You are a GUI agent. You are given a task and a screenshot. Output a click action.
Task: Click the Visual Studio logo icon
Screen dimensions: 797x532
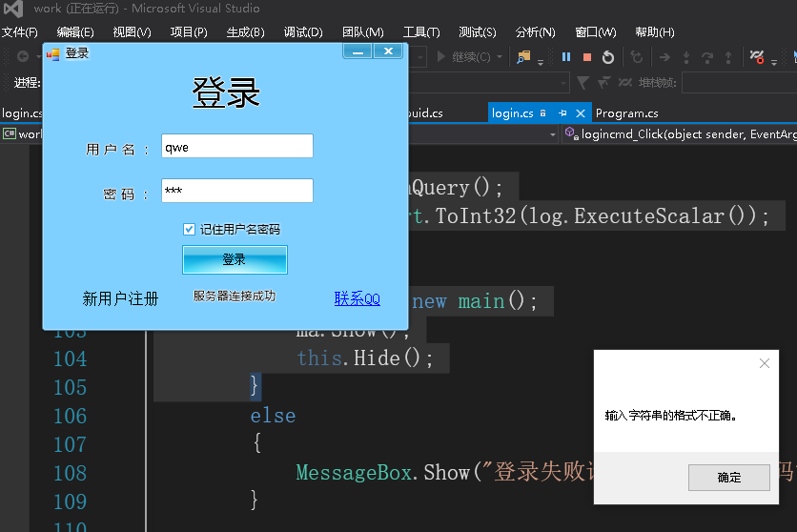click(x=13, y=9)
